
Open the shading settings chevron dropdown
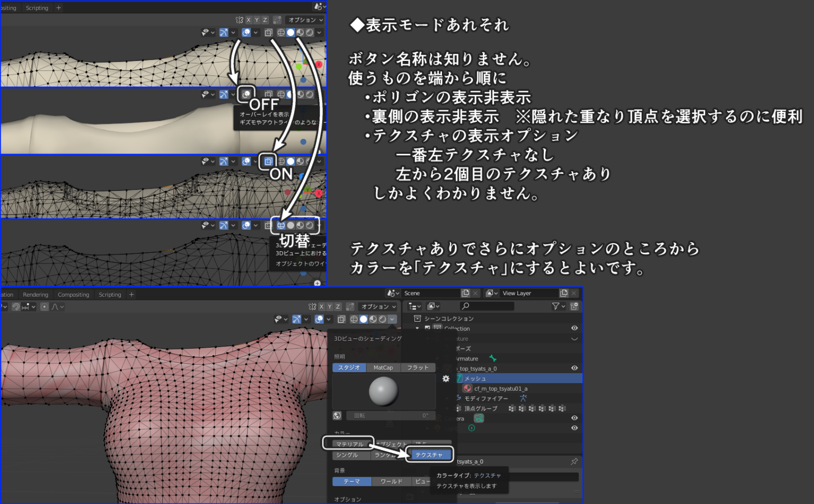pos(392,319)
